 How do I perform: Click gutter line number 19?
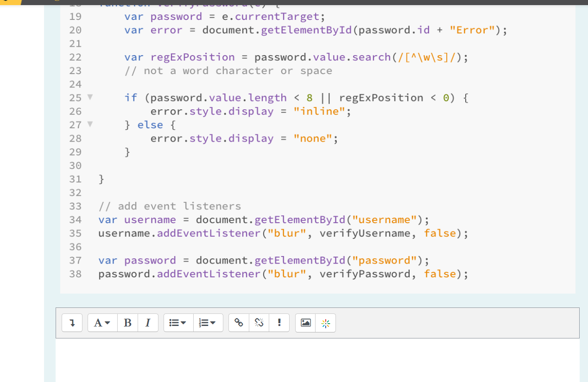pos(75,17)
